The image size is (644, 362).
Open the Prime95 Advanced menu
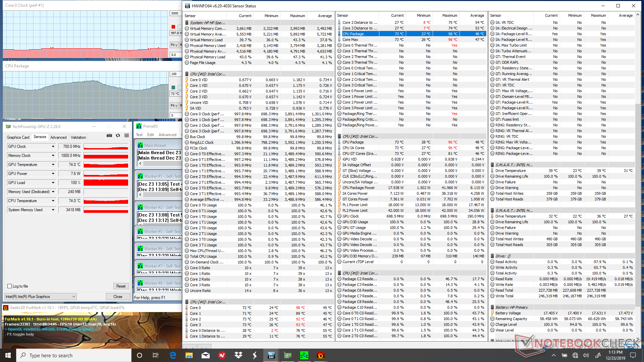(167, 135)
